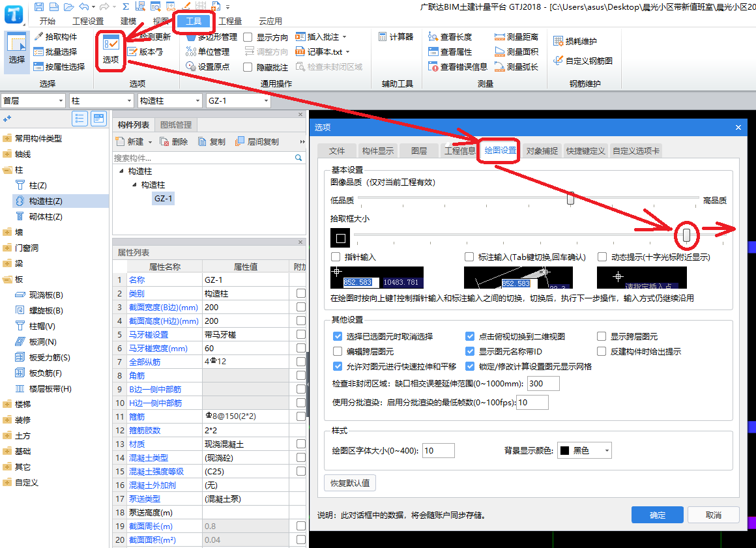Screen dimensions: 756x548
Task: Click 查看属性 view attributes tool
Action: pos(450,51)
